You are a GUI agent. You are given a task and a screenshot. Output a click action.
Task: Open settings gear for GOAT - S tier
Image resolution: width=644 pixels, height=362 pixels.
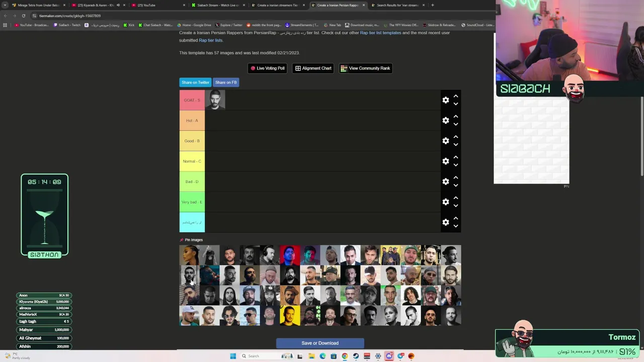click(x=445, y=100)
